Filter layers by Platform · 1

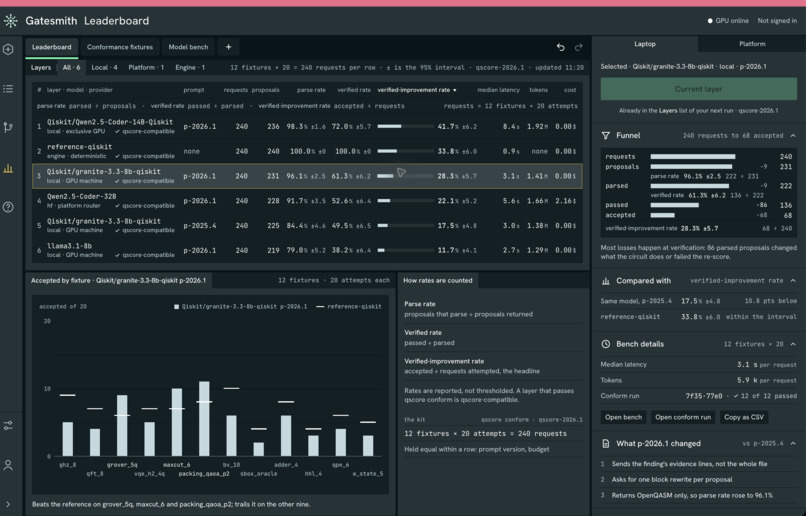[146, 67]
